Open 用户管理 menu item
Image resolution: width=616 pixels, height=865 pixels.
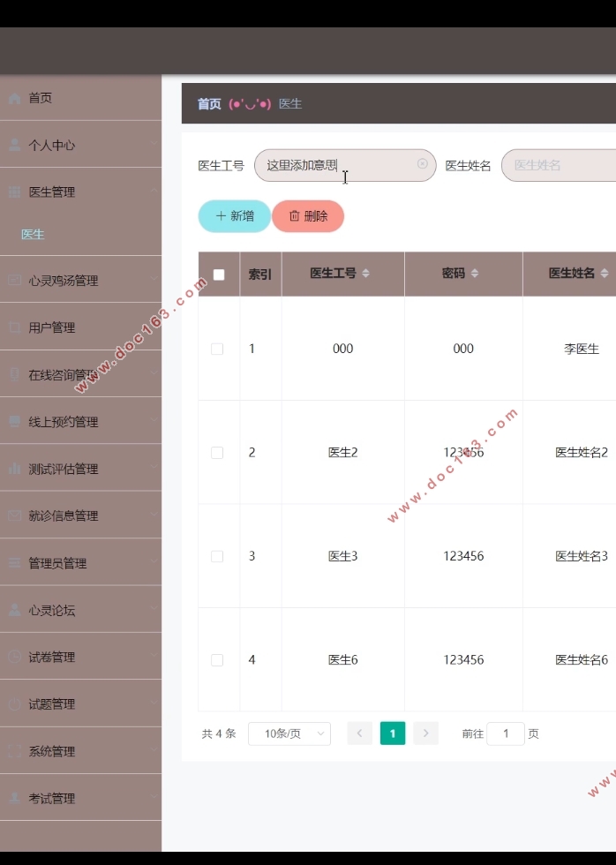(80, 327)
